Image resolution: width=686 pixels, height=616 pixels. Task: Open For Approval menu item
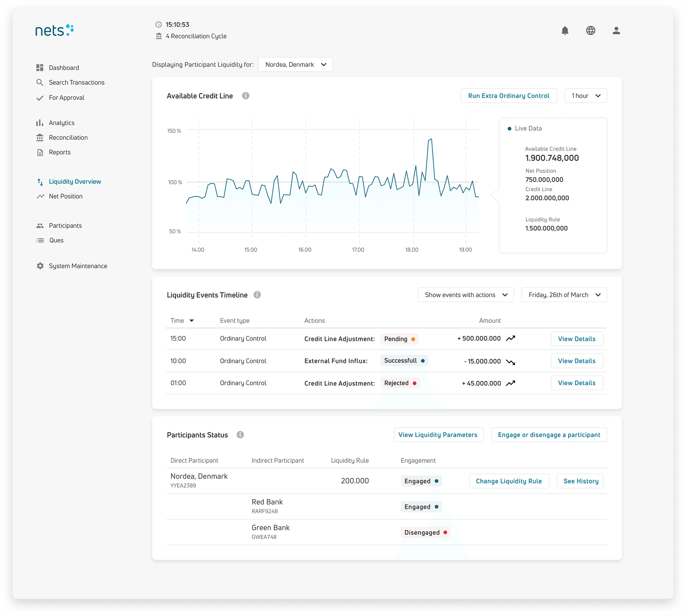(66, 98)
